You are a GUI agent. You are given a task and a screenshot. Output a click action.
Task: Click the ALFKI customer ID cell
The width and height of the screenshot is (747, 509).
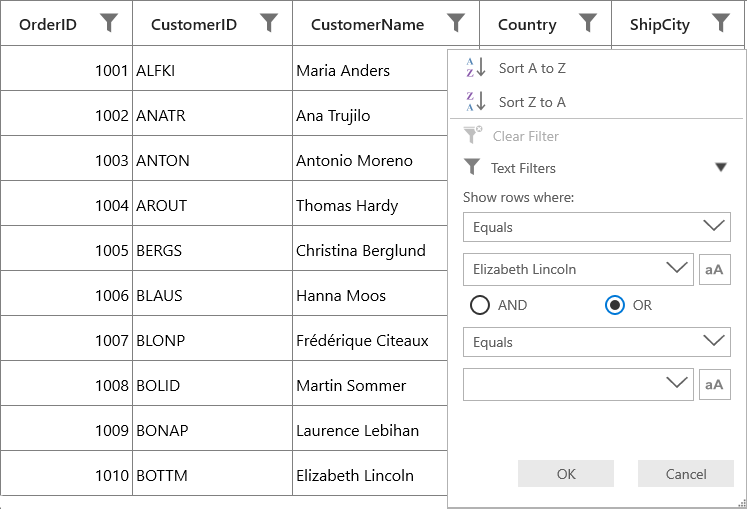(x=212, y=68)
